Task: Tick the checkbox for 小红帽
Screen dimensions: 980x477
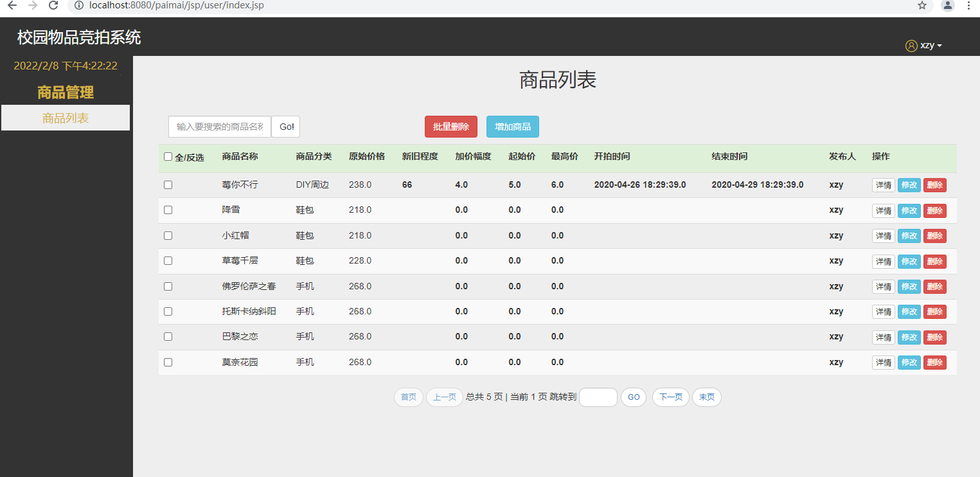Action: click(168, 236)
